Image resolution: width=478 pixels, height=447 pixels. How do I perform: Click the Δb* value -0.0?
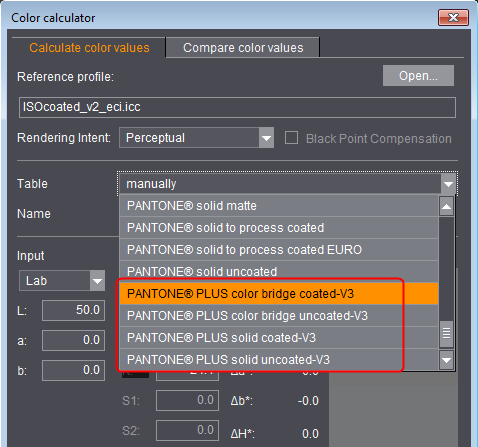pos(308,401)
